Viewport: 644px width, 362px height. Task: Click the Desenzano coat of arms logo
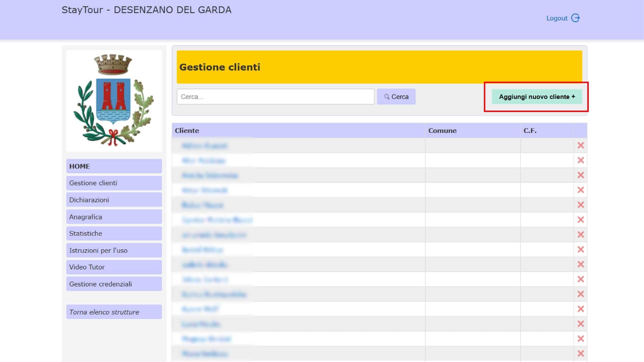[x=114, y=100]
